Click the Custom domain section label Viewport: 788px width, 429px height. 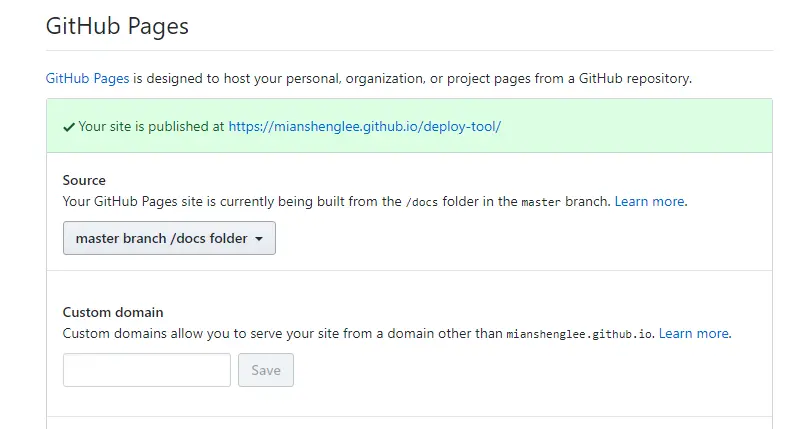pos(113,312)
